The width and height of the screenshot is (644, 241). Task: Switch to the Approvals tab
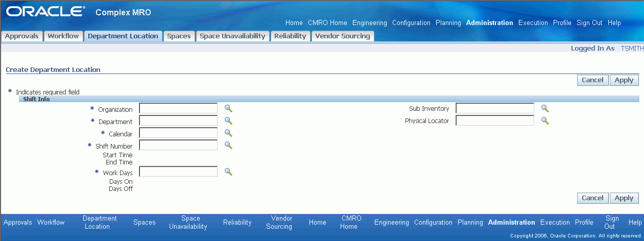[21, 36]
